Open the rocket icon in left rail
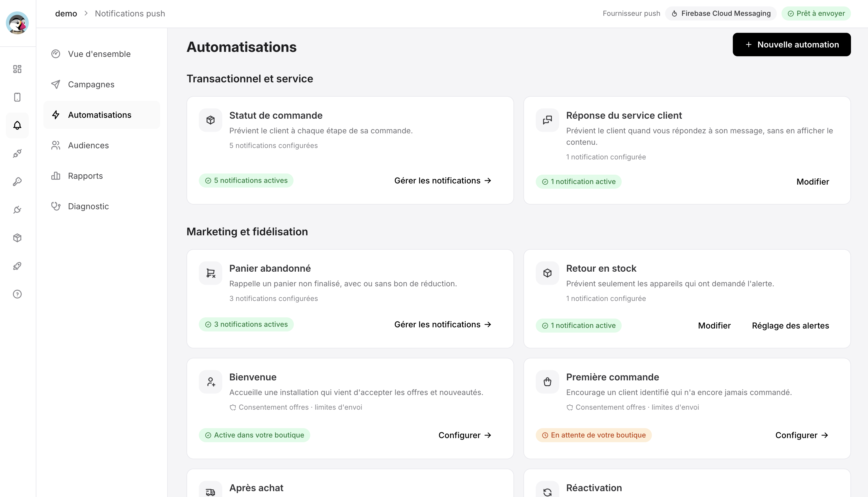 click(x=17, y=266)
